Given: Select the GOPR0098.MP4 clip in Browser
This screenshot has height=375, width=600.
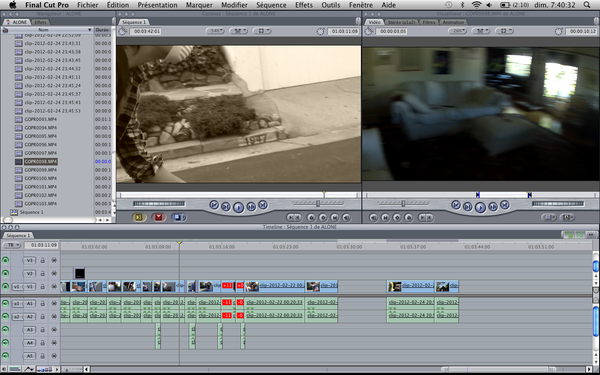Looking at the screenshot, I should pos(41,161).
